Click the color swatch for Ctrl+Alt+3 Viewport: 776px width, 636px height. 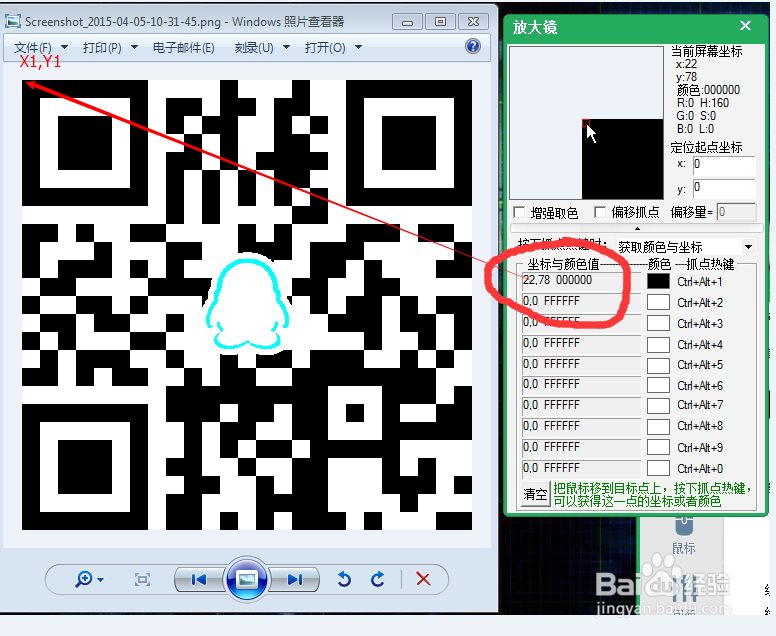(x=658, y=323)
